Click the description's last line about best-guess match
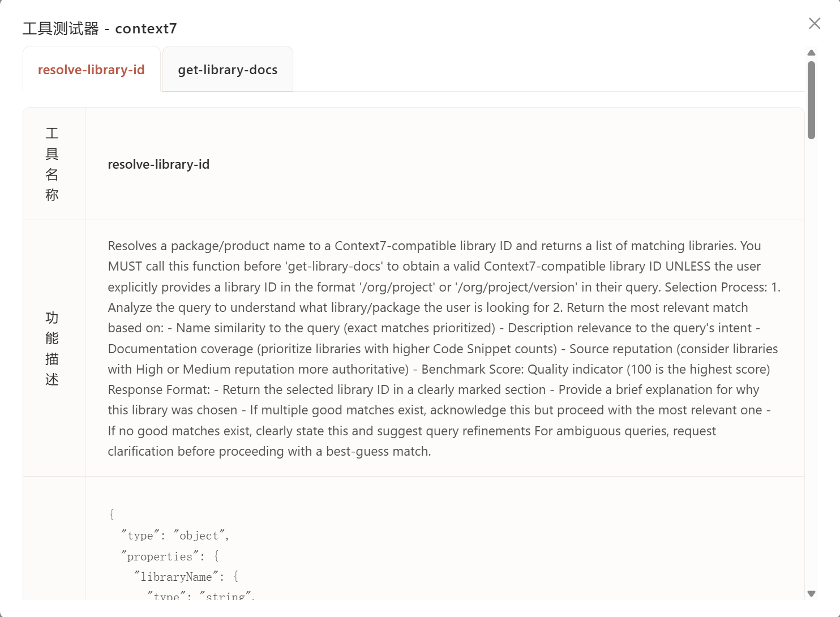The width and height of the screenshot is (840, 617). (269, 451)
